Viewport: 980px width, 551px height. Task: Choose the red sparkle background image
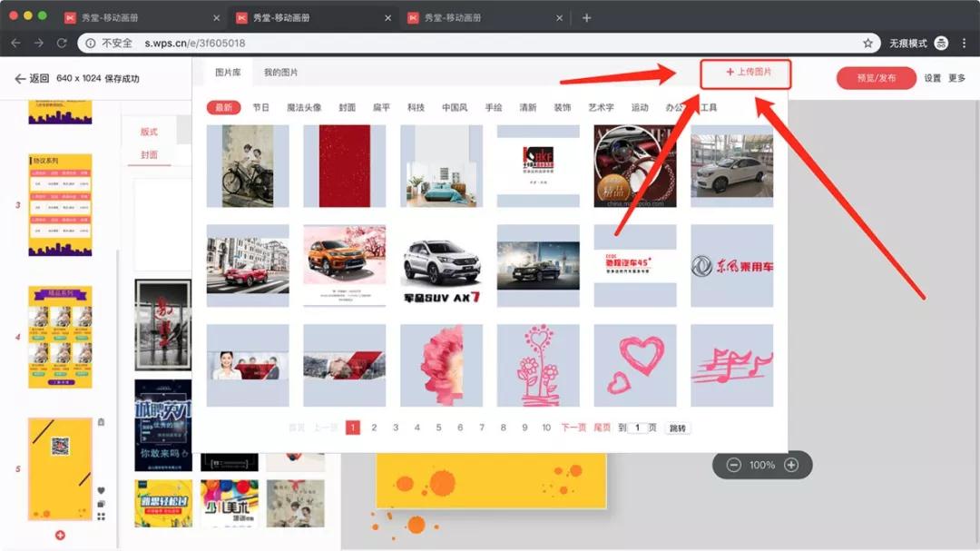pos(345,166)
